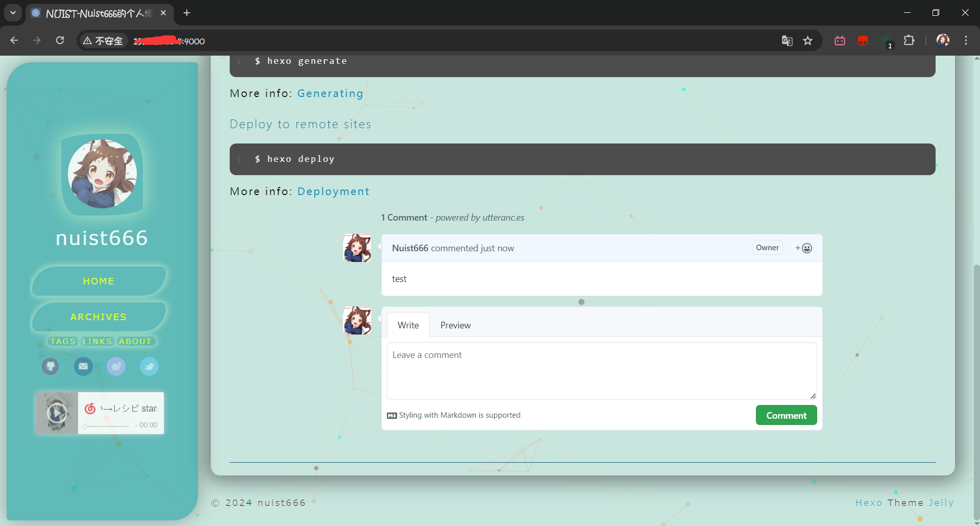
Task: Go to ARCHIVES in the sidebar
Action: click(x=99, y=317)
